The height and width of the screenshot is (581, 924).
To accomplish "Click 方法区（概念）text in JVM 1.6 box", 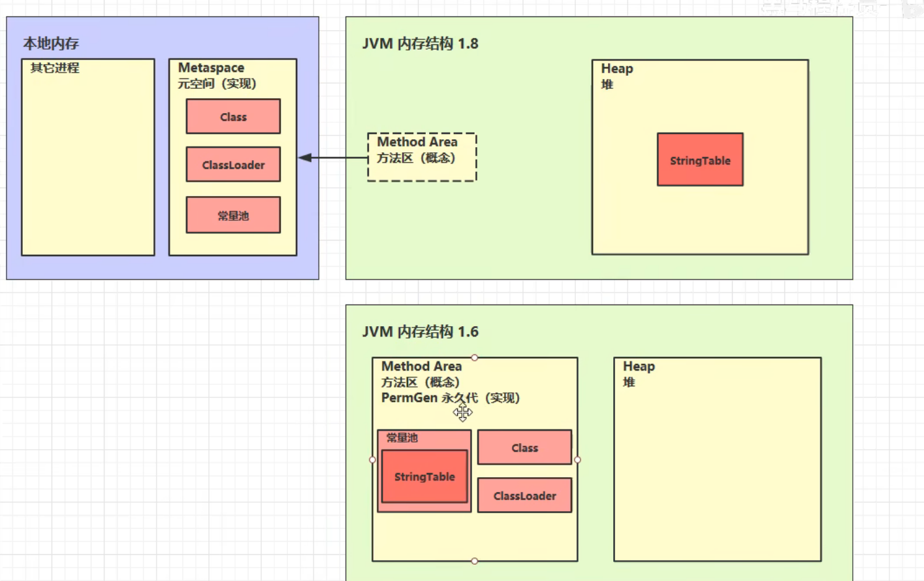I will [421, 382].
